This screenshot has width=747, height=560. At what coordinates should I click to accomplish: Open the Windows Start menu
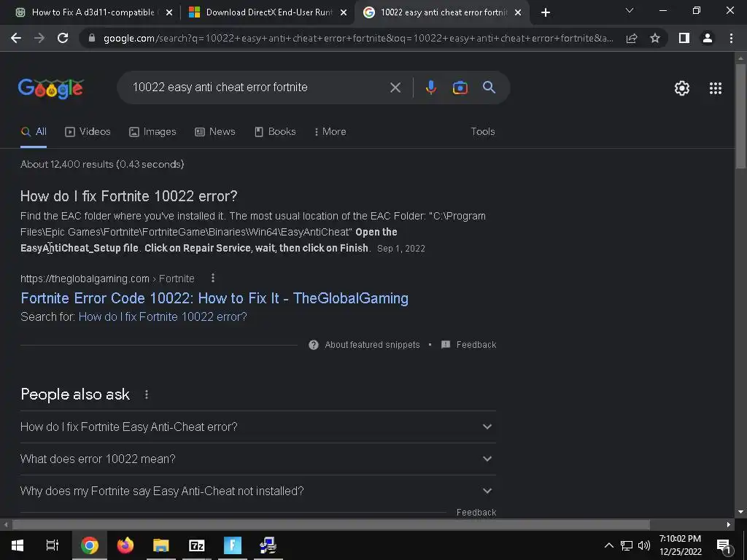pyautogui.click(x=18, y=545)
